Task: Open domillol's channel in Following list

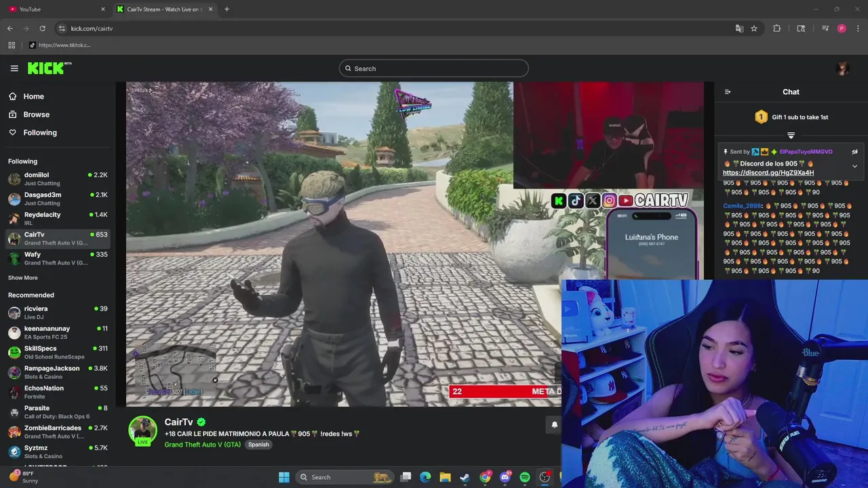Action: 58,179
